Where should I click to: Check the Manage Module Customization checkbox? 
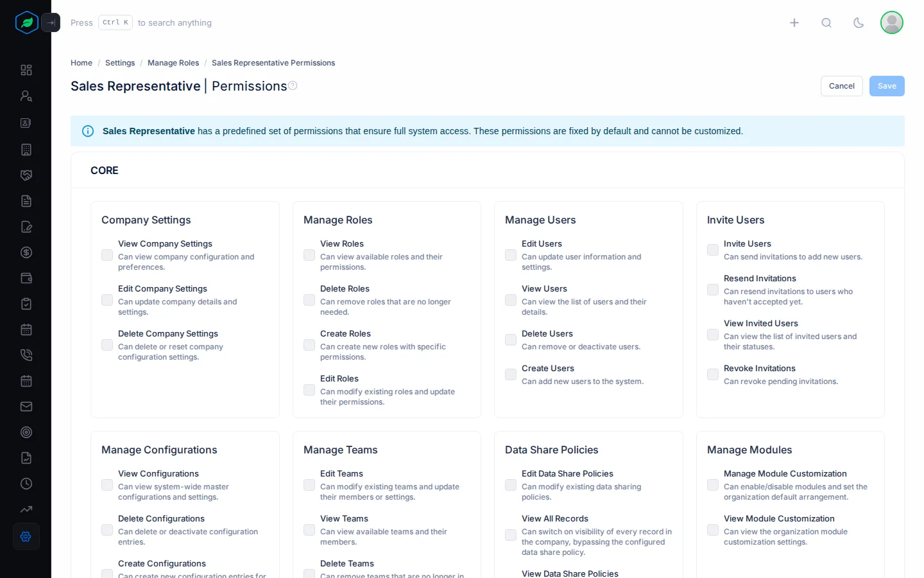point(713,485)
